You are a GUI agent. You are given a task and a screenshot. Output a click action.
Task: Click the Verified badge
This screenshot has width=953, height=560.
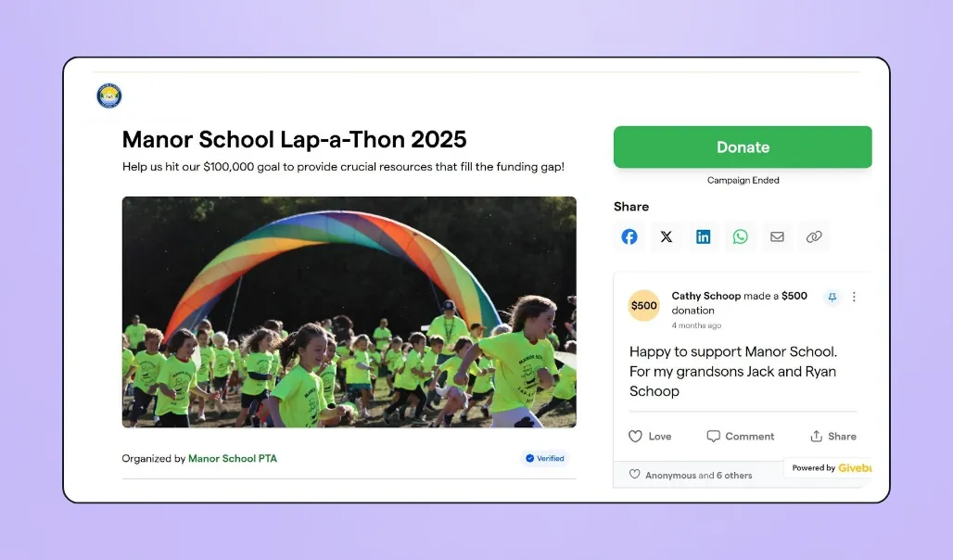point(544,458)
